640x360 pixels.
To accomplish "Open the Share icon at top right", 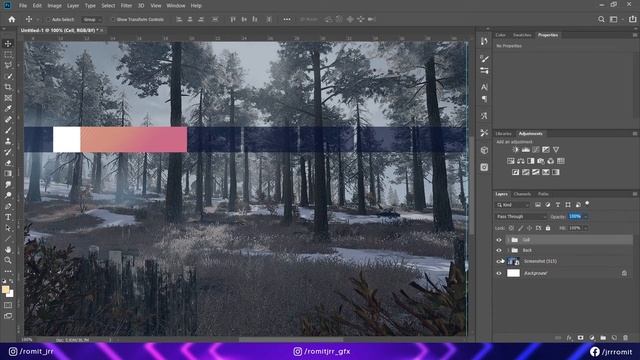I will coord(632,19).
